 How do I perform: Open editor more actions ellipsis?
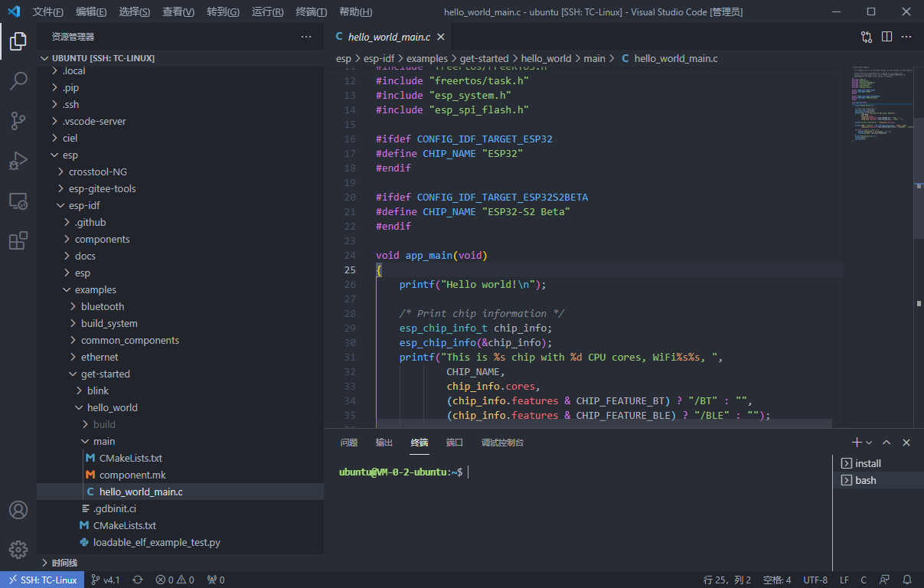point(906,37)
